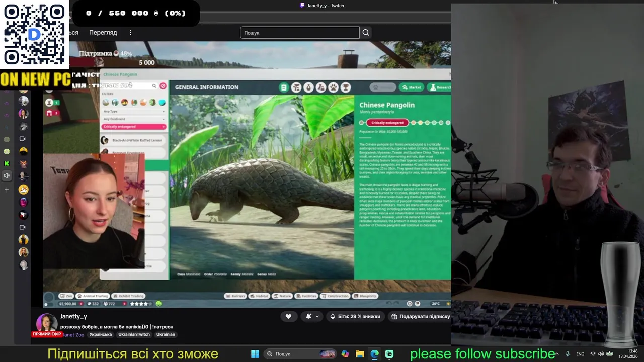
Task: Click the Біти 29% знижки button
Action: [355, 316]
